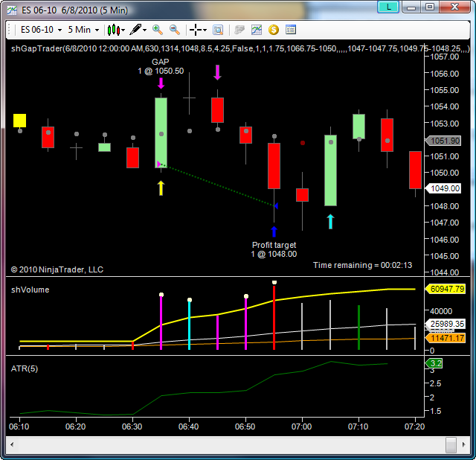The width and height of the screenshot is (476, 460).
Task: Click the horizontal scrollbar thumb
Action: tap(451, 445)
